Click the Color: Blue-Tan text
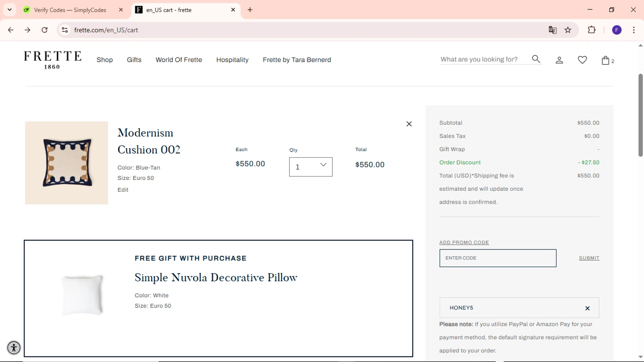 click(139, 167)
